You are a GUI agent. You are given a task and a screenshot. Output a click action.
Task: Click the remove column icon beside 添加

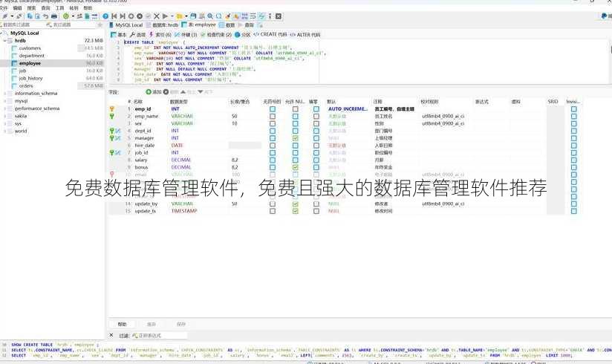(166, 92)
